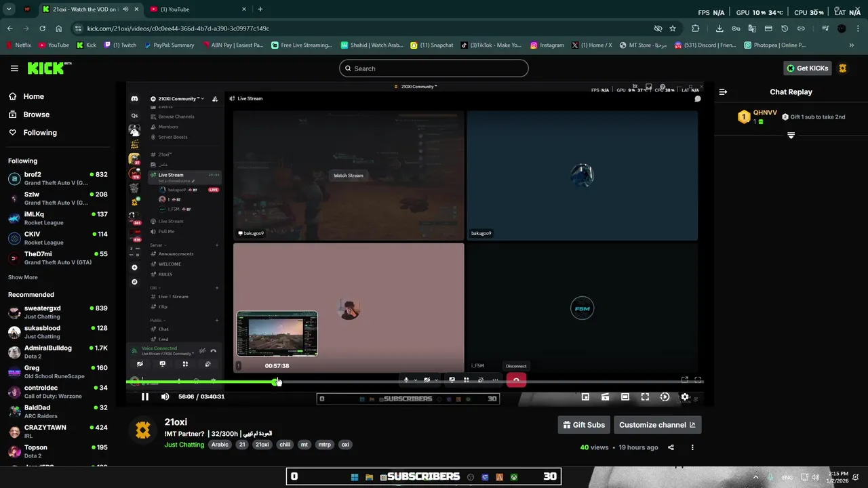
Task: Open the translate page icon
Action: click(x=752, y=28)
